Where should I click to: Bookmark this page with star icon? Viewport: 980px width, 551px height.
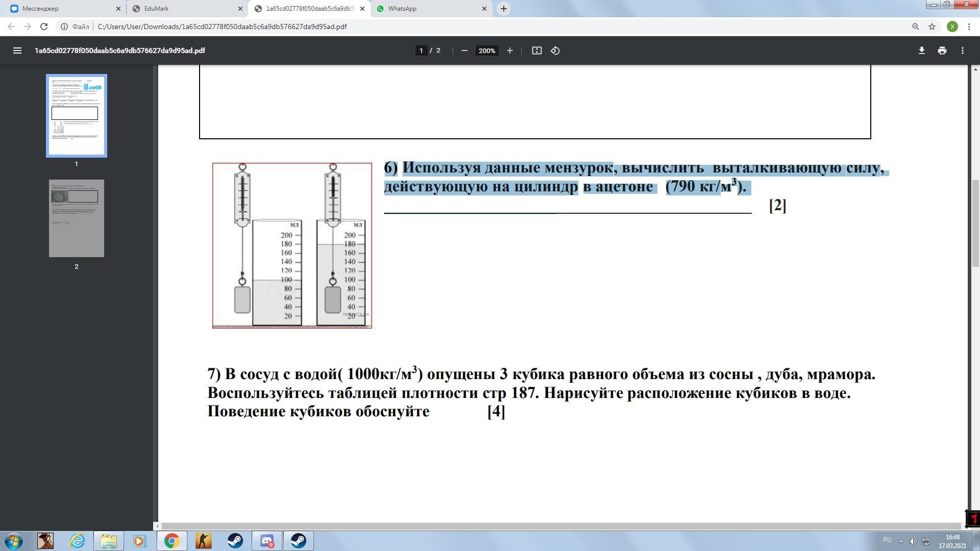click(932, 27)
